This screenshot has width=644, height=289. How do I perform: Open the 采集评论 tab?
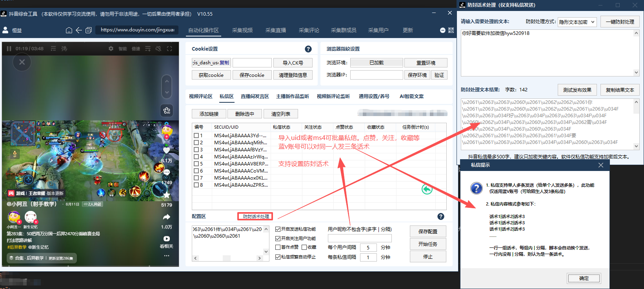click(309, 30)
